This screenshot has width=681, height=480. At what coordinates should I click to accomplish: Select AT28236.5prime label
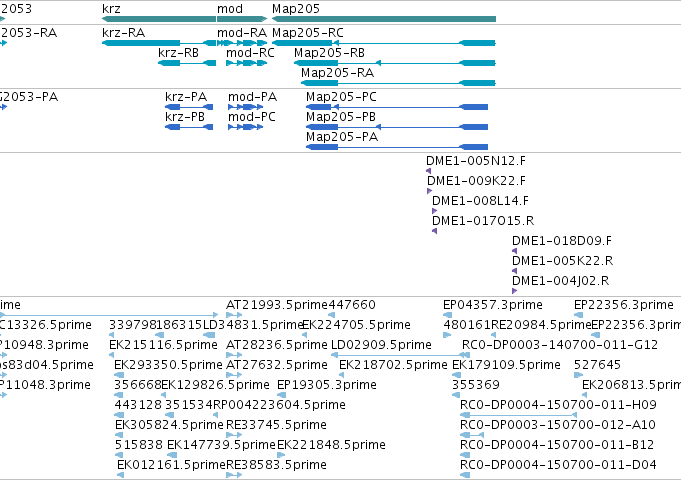277,344
